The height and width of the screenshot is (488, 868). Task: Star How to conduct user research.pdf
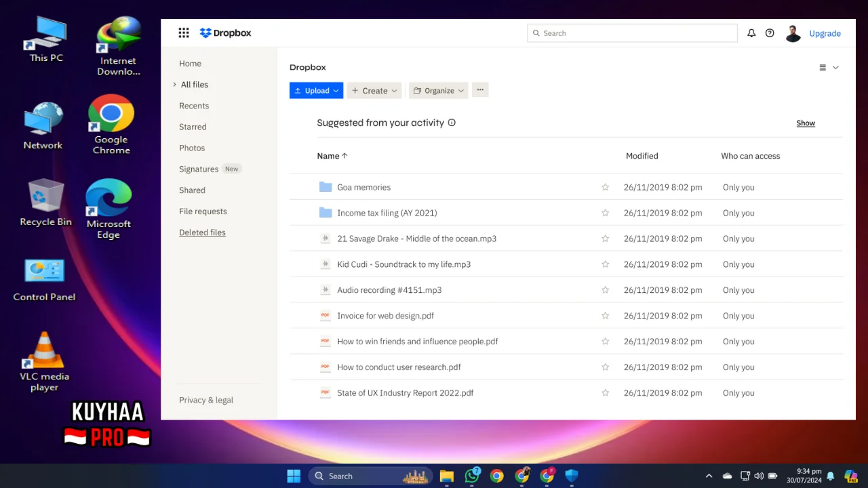[x=606, y=367]
